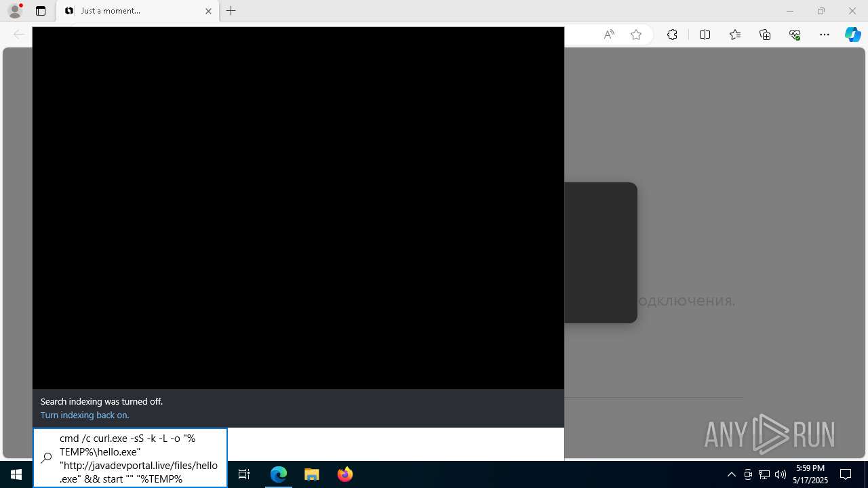The image size is (868, 488).
Task: Open Browser essentials heart icon
Action: tap(795, 35)
